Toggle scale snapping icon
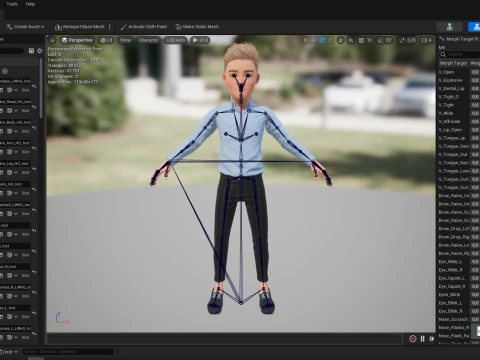Viewport: 480px width, 360px height. tap(402, 40)
